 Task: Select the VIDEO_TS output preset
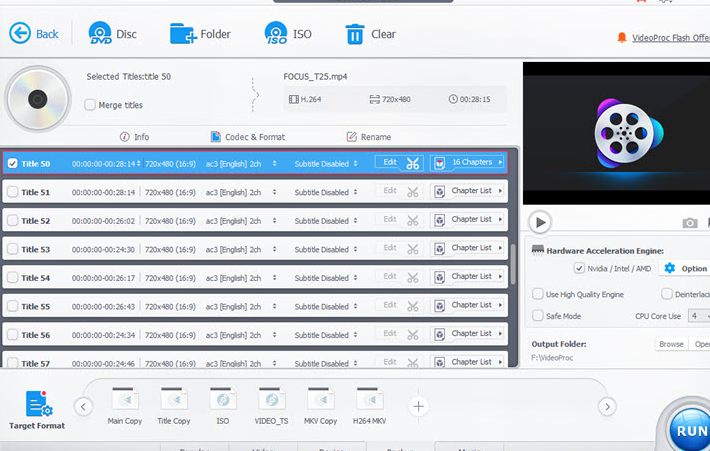(271, 406)
